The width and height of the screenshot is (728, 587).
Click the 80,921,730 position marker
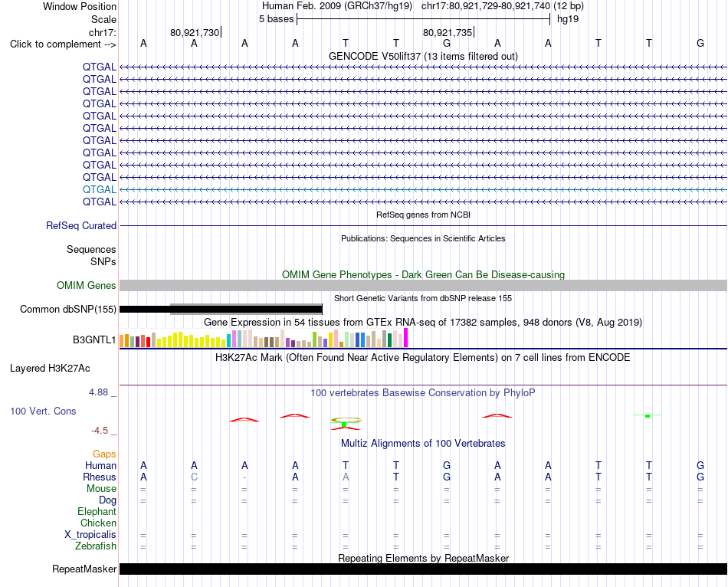tap(195, 32)
